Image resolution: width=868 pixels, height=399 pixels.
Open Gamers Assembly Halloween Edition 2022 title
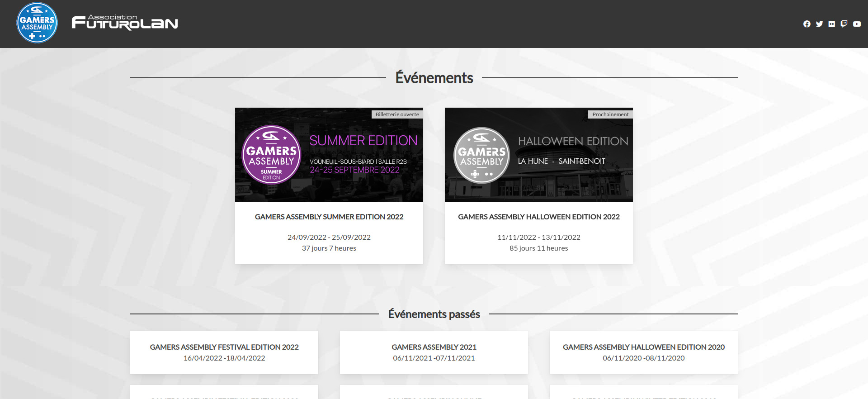pyautogui.click(x=539, y=217)
